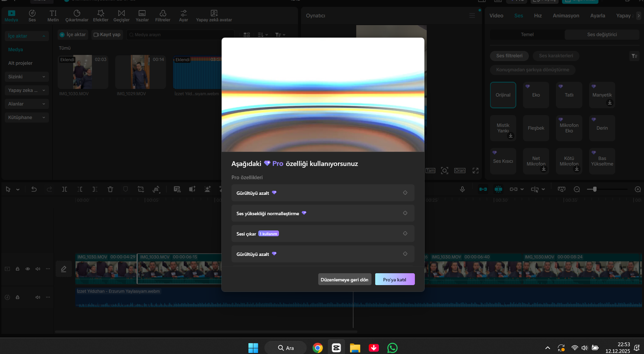Expand the Yapay zeka sidebar section

pos(27,90)
